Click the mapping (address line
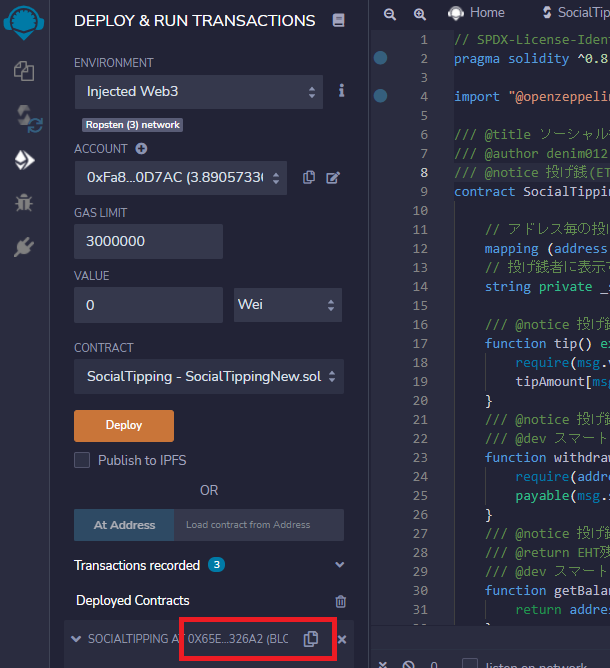 [x=547, y=248]
